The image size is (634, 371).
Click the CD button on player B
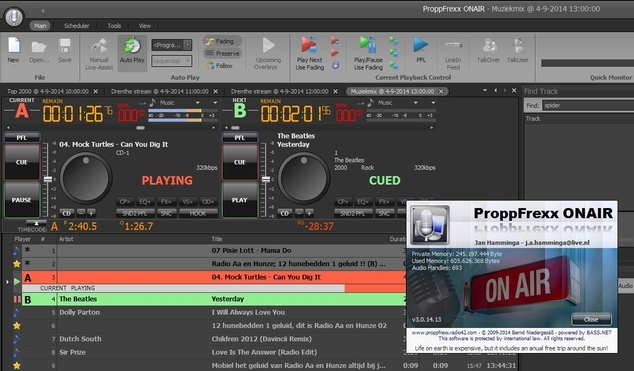coord(285,213)
